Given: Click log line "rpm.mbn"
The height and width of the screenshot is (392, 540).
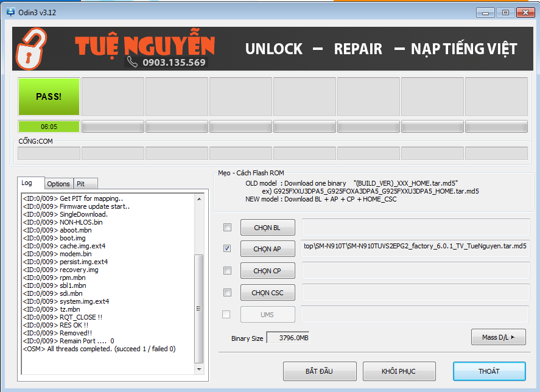Looking at the screenshot, I should 54,278.
